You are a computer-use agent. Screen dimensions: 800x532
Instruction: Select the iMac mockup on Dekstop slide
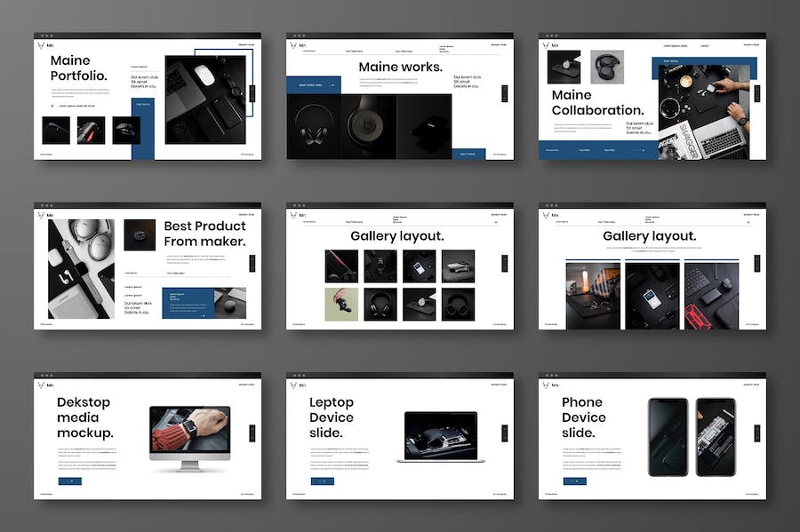189,437
